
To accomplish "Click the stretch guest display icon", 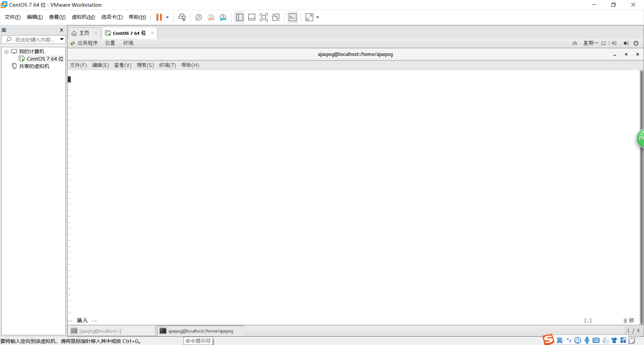I will (309, 17).
